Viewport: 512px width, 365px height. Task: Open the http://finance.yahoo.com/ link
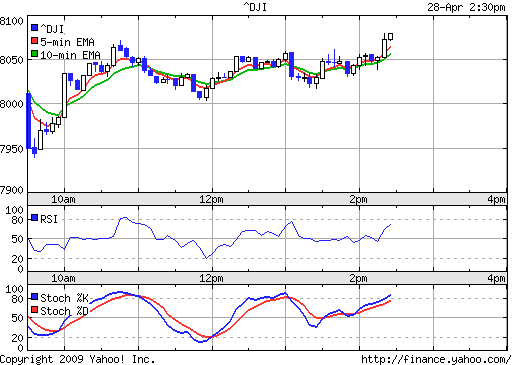pyautogui.click(x=436, y=359)
